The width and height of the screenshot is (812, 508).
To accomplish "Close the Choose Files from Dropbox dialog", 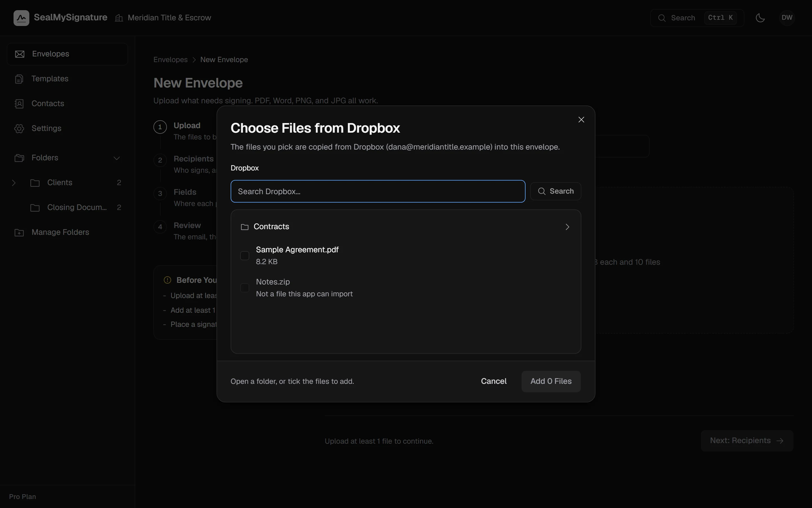I will point(581,120).
